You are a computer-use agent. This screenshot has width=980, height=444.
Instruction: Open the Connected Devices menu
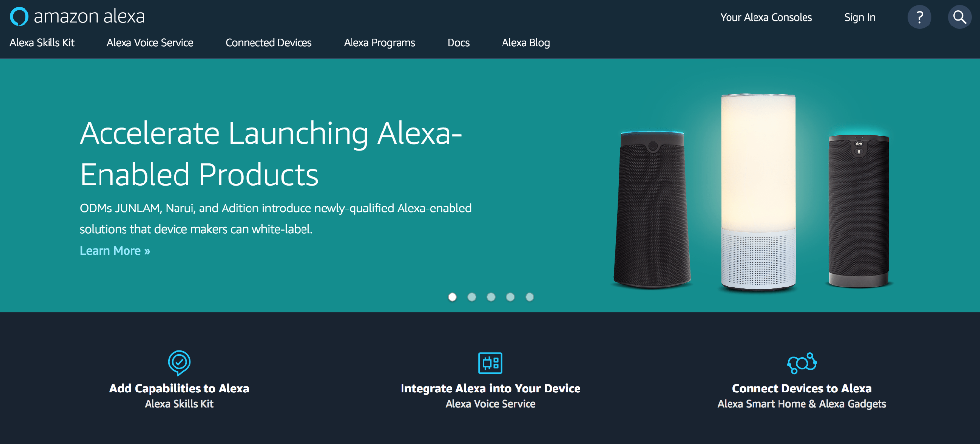tap(269, 43)
